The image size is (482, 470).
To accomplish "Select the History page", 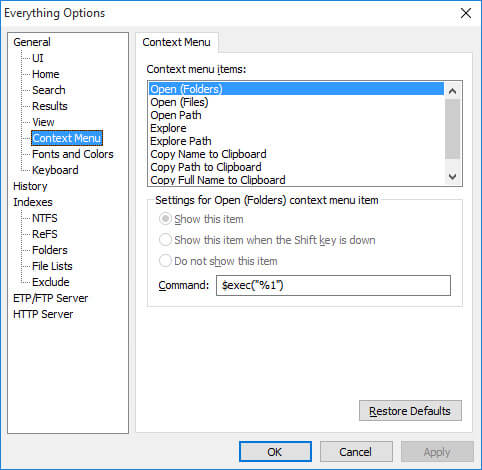I will (30, 186).
